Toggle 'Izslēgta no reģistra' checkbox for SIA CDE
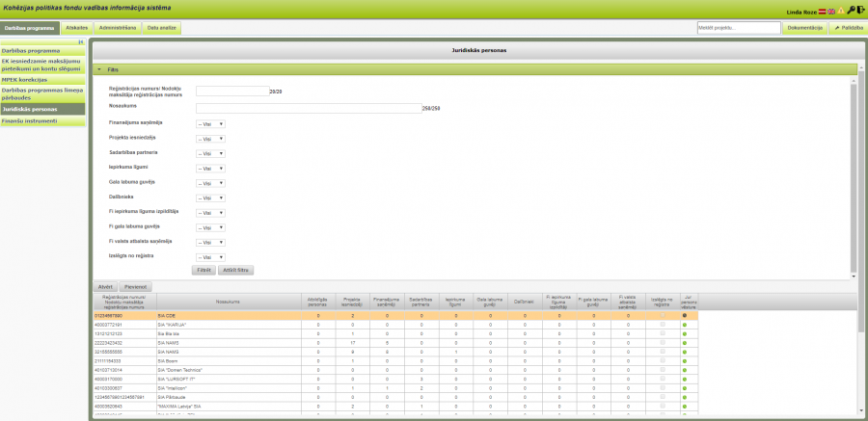The image size is (868, 421). point(662,316)
